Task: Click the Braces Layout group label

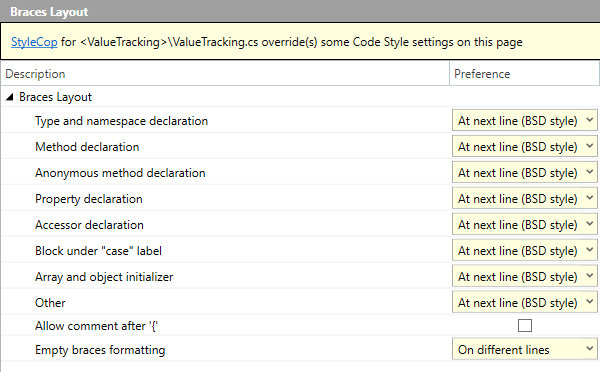Action: point(55,97)
